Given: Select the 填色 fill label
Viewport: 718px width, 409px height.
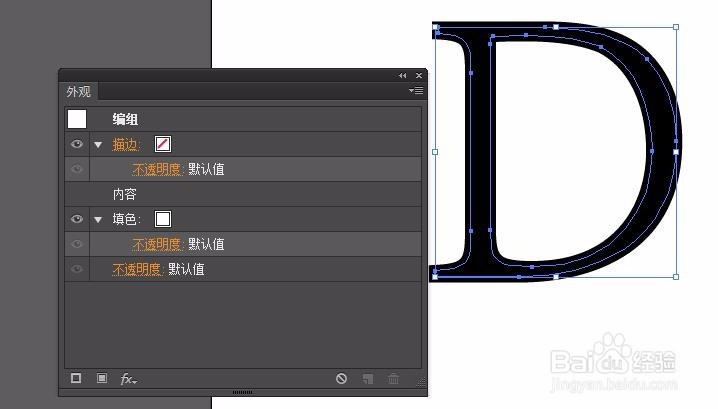Looking at the screenshot, I should (126, 219).
